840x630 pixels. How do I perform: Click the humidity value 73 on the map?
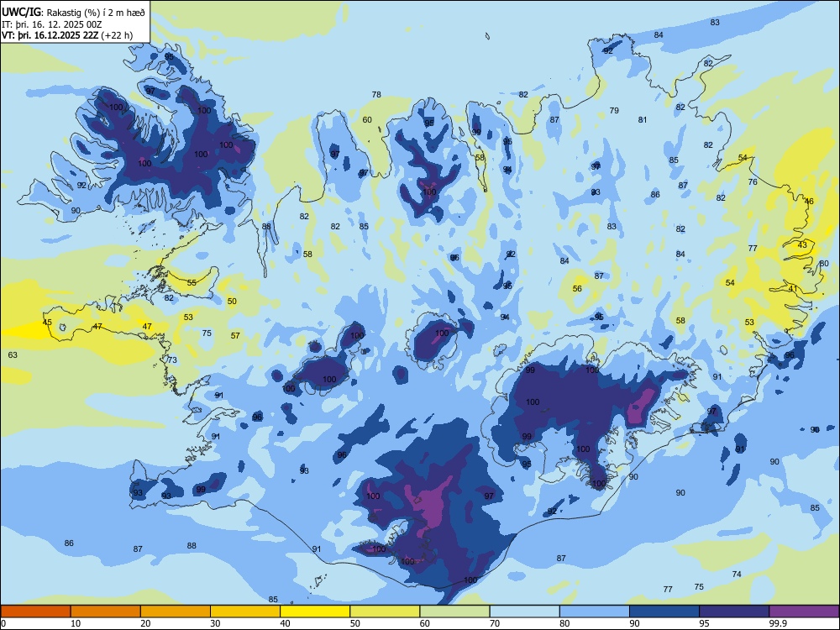pos(172,360)
